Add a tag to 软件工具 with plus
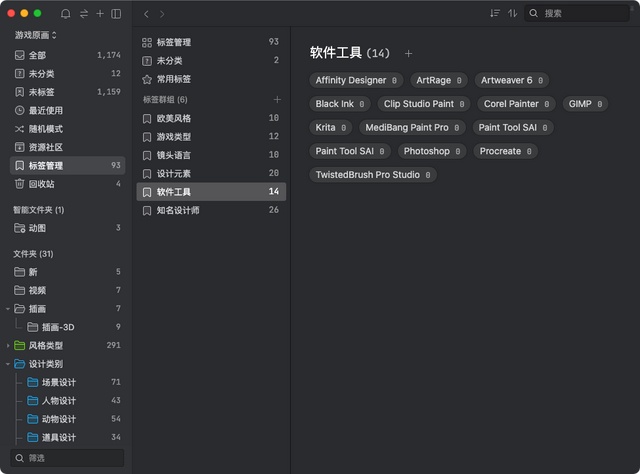 point(408,53)
